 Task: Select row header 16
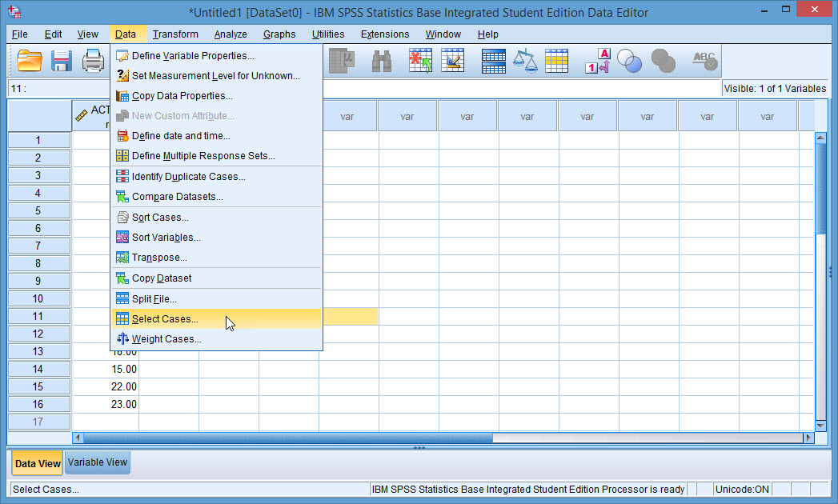(38, 404)
